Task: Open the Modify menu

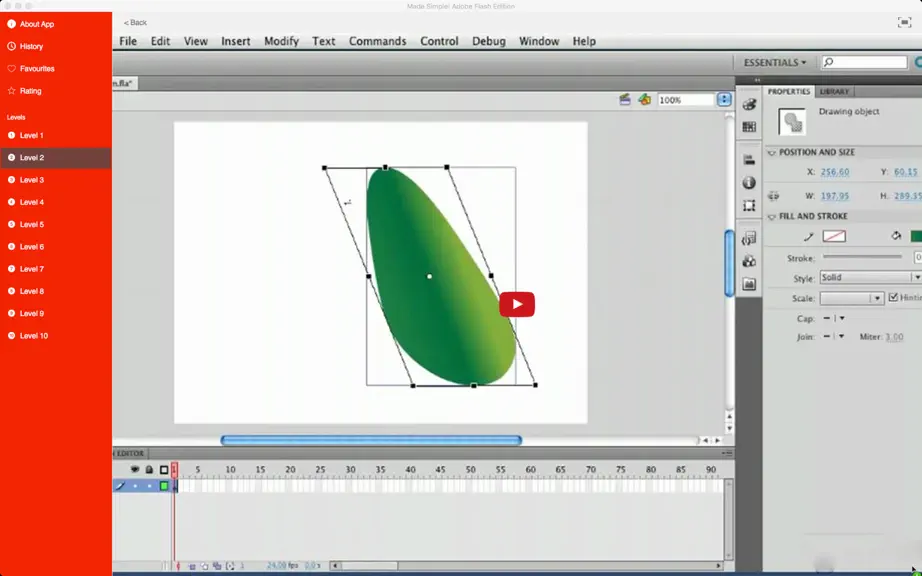Action: tap(281, 41)
